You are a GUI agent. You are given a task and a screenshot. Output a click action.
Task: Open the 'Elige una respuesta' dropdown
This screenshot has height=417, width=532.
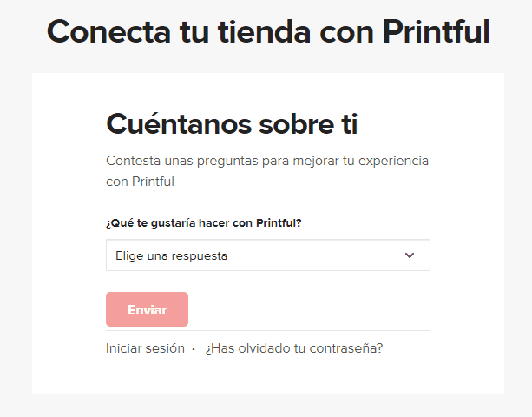[x=267, y=255]
